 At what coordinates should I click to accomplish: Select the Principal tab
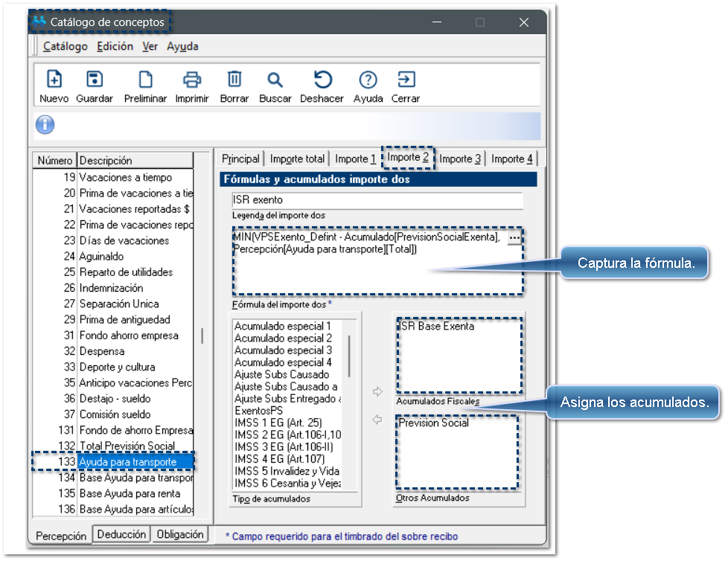click(240, 158)
